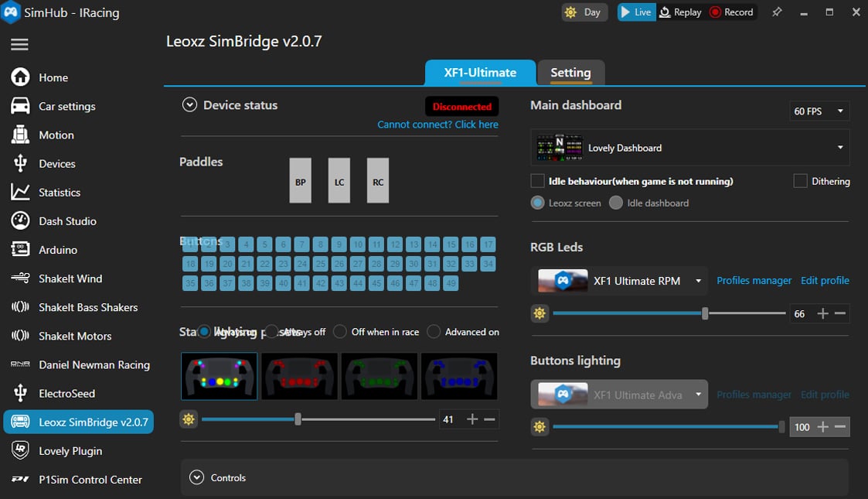Viewport: 868px width, 499px height.
Task: Choose the blue steering wheel preset
Action: coord(459,376)
